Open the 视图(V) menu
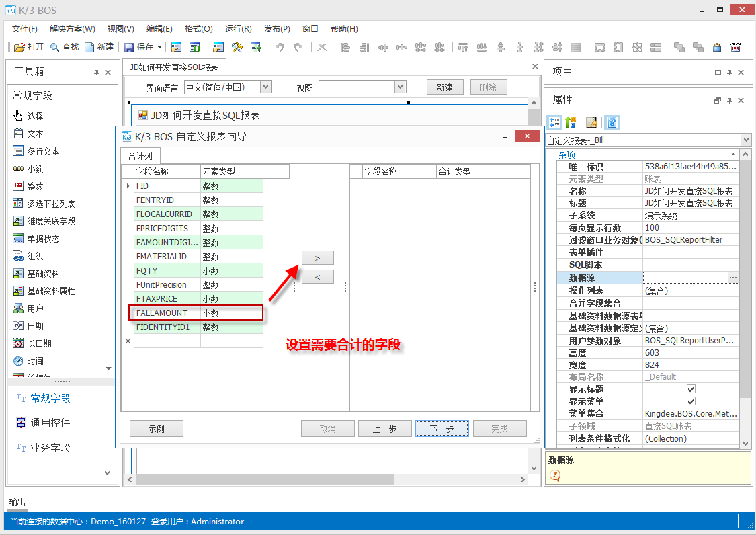Viewport: 756px width, 535px height. pos(120,28)
